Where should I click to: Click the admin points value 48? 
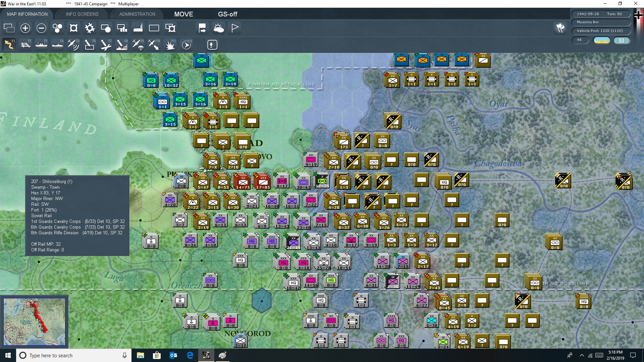pyautogui.click(x=580, y=40)
